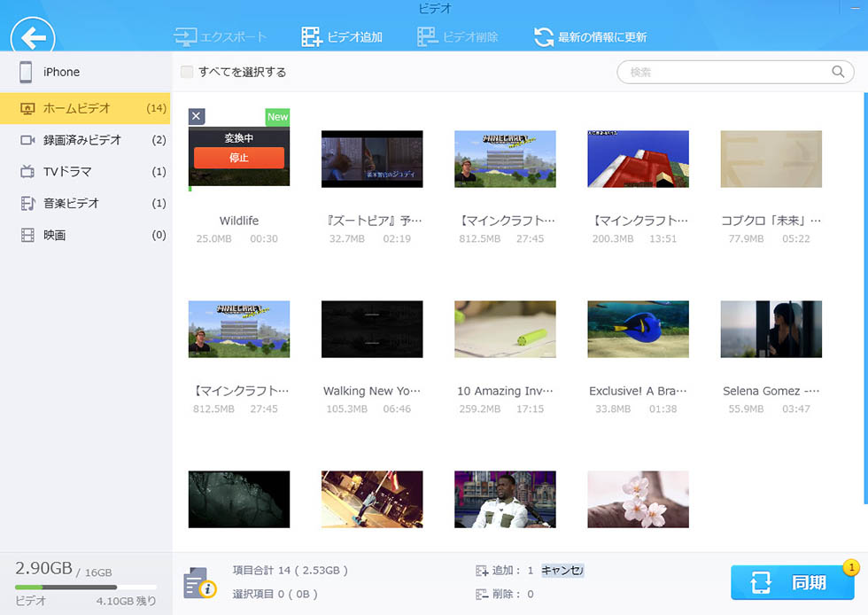Click the info document icon in status bar

pyautogui.click(x=199, y=583)
